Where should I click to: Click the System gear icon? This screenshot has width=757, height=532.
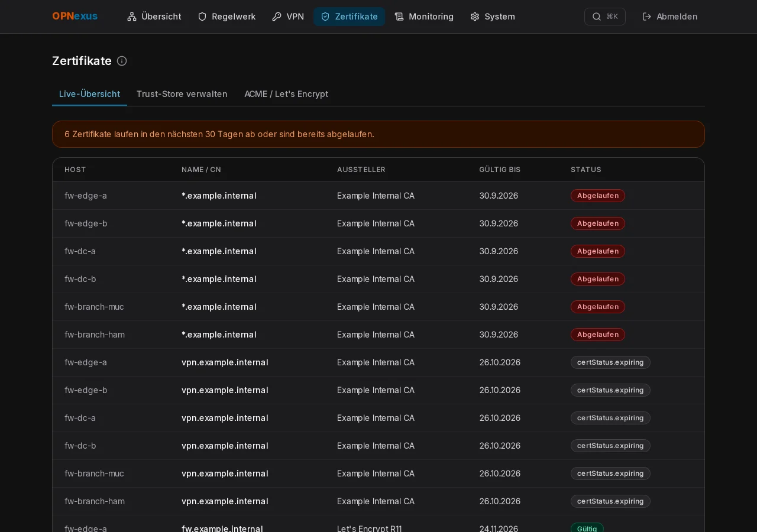coord(475,17)
